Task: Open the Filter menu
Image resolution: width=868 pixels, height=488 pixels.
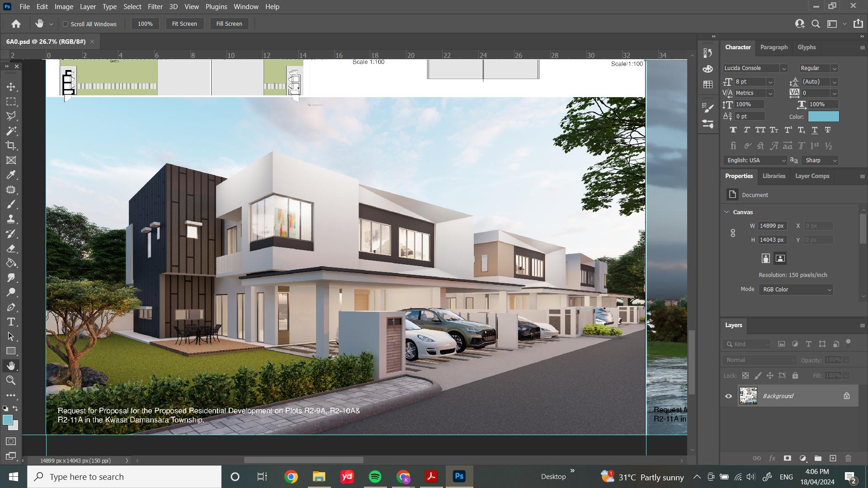Action: 155,7
